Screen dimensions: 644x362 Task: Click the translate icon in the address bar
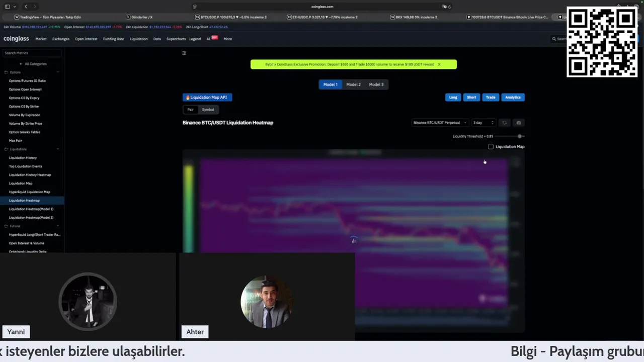click(x=444, y=7)
